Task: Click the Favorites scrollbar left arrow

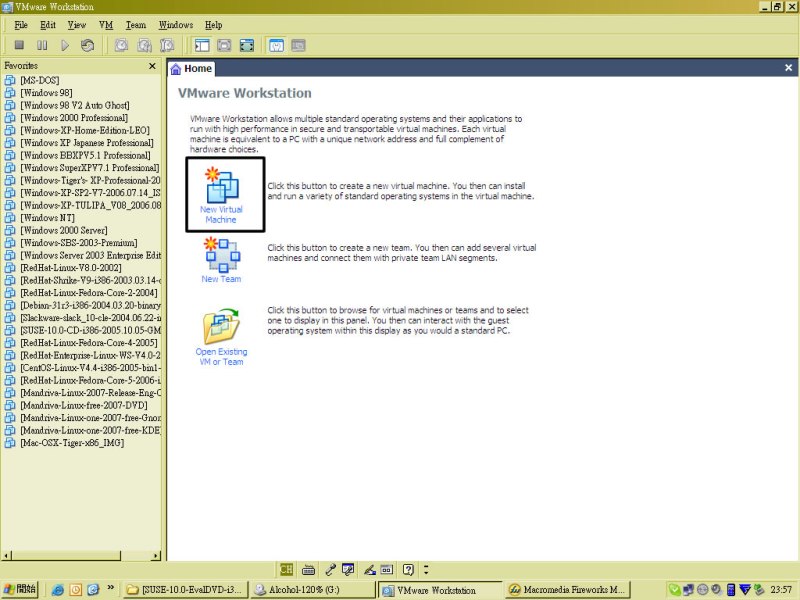Action: (6, 555)
